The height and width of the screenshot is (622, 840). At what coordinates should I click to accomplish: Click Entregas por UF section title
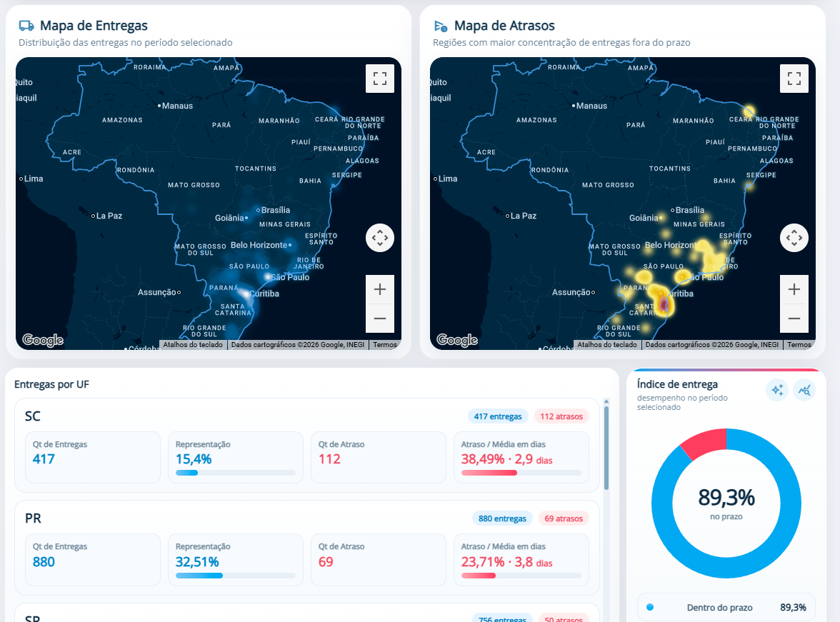pyautogui.click(x=51, y=384)
